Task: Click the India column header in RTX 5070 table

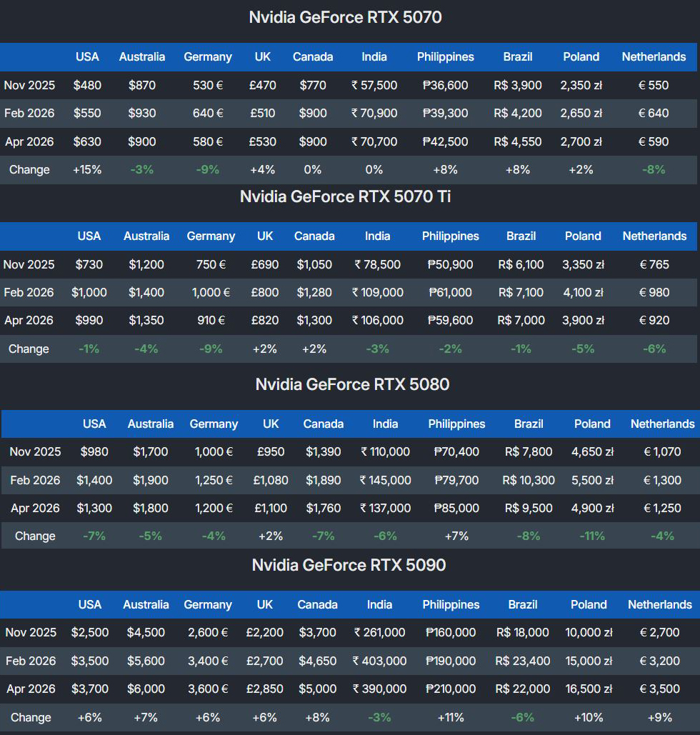Action: (x=374, y=56)
